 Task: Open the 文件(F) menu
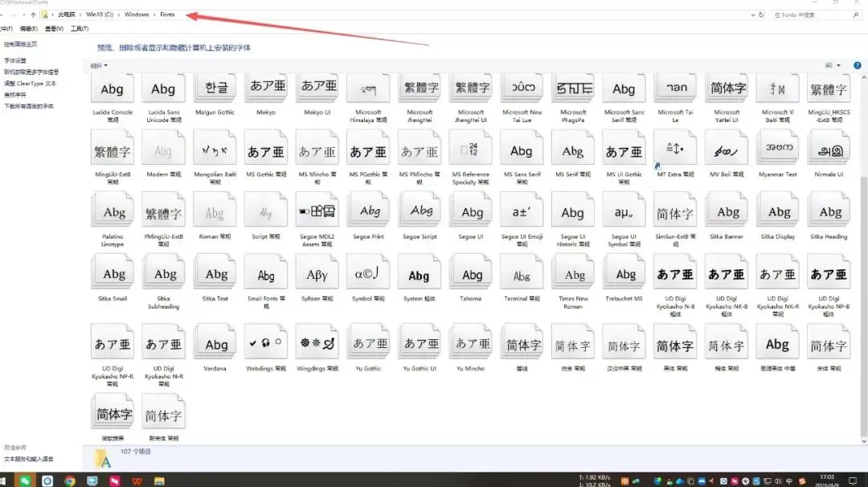6,28
